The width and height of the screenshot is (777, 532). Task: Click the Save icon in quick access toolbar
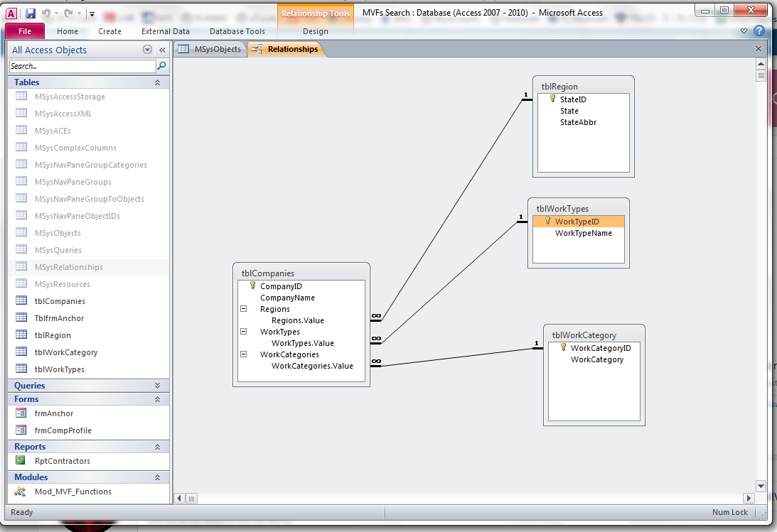[x=31, y=13]
